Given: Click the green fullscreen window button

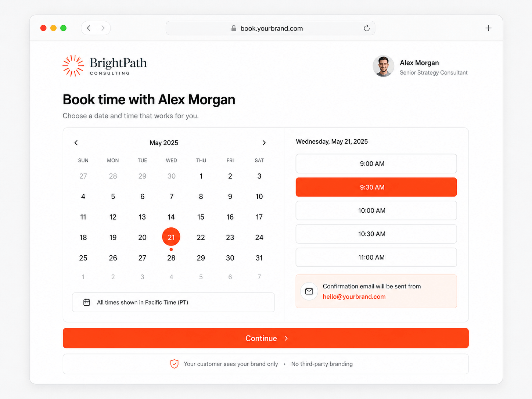Looking at the screenshot, I should [63, 28].
